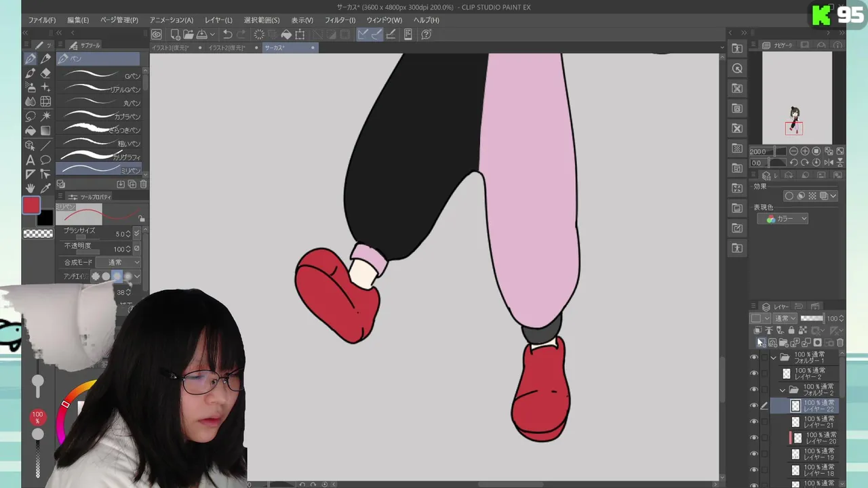Click the Fill icon in the command bar
868x488 pixels.
[286, 35]
